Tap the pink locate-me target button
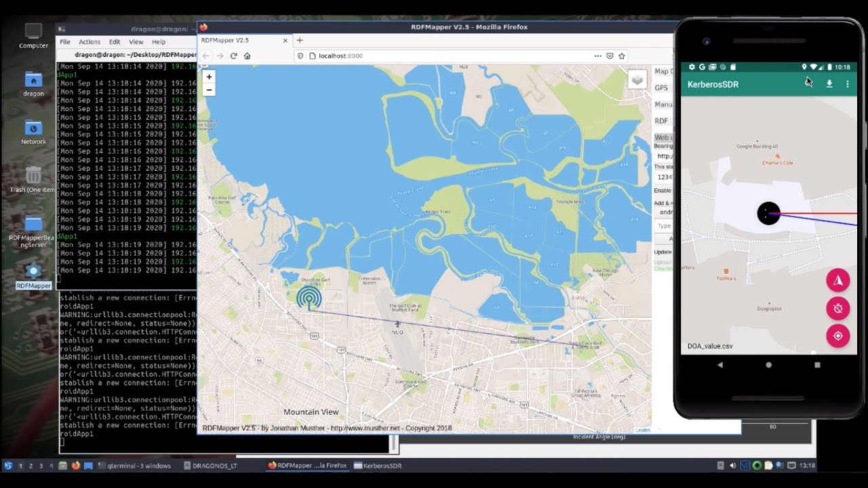This screenshot has height=488, width=868. (837, 335)
